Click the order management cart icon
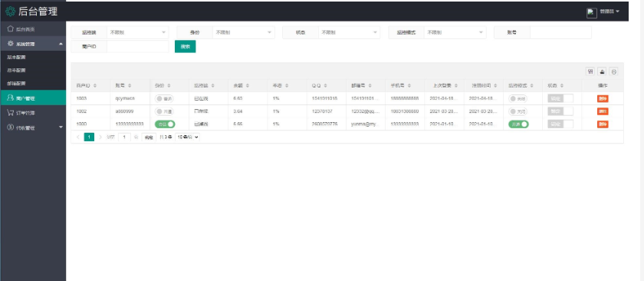This screenshot has width=644, height=281. click(10, 113)
